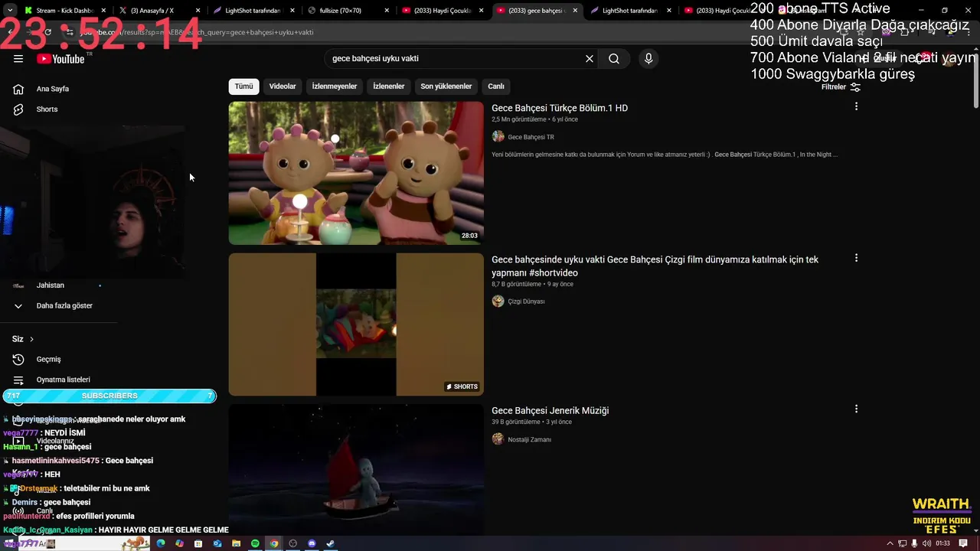Open the Windows notification center icon
The height and width of the screenshot is (551, 980).
963,543
